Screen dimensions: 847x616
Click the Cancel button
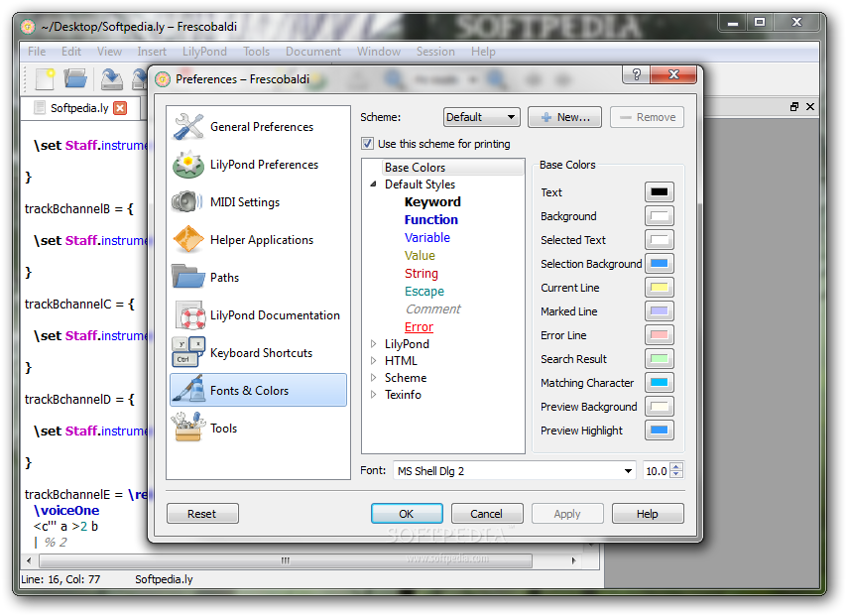(487, 514)
